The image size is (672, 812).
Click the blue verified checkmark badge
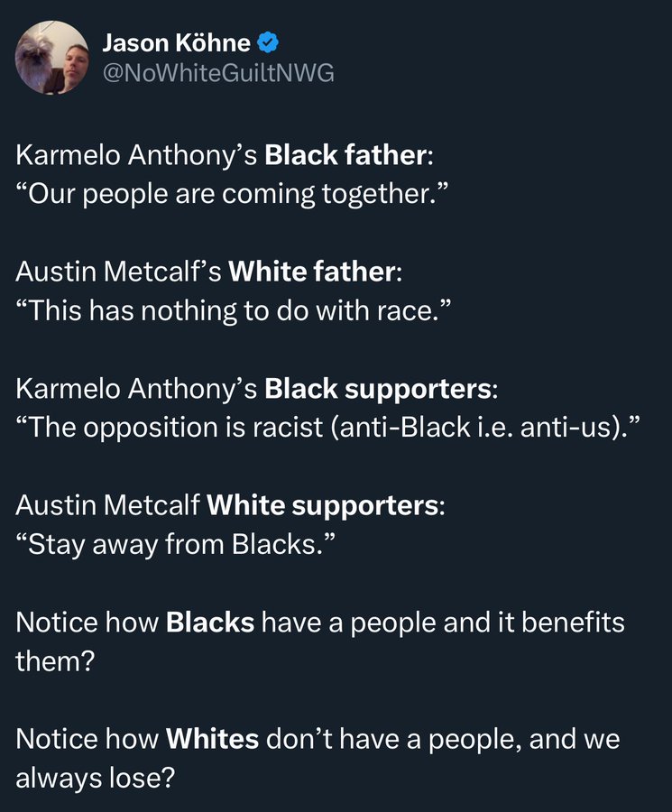(x=268, y=43)
